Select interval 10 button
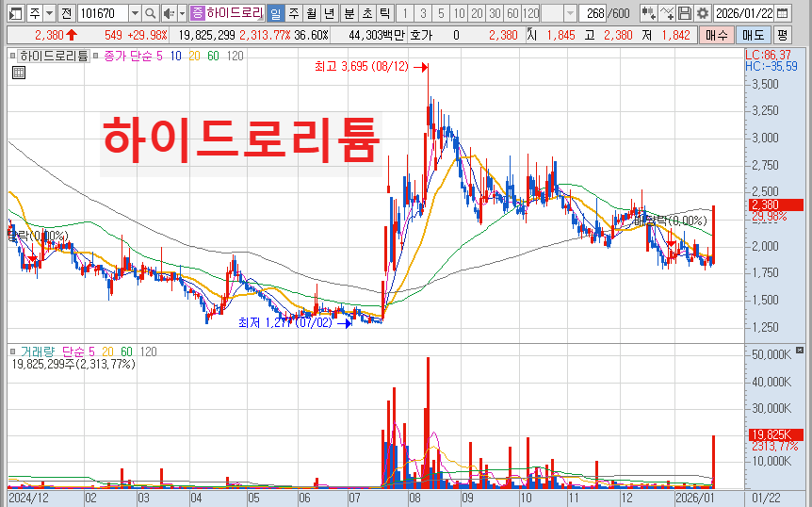812x507 pixels. (x=459, y=13)
